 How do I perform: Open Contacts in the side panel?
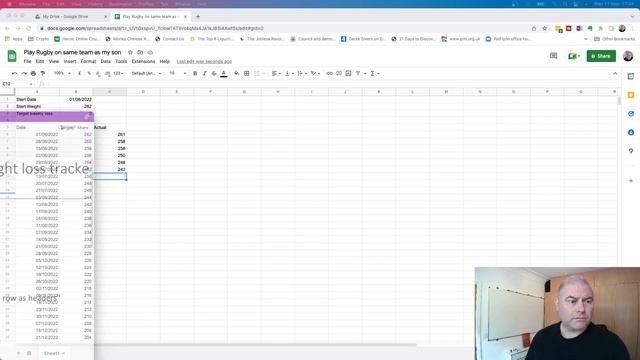[631, 132]
